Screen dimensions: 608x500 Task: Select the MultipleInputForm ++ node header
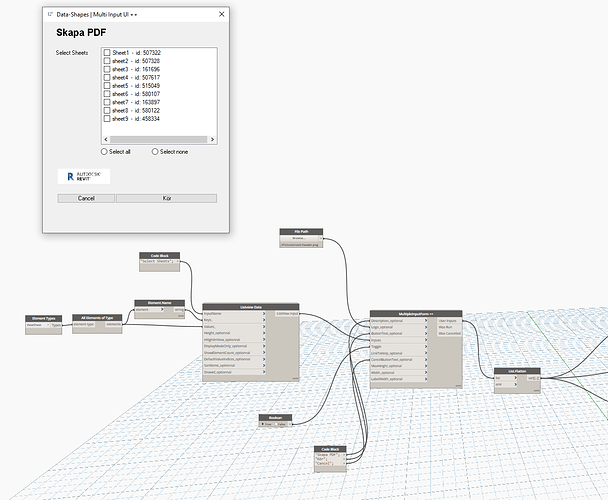416,314
